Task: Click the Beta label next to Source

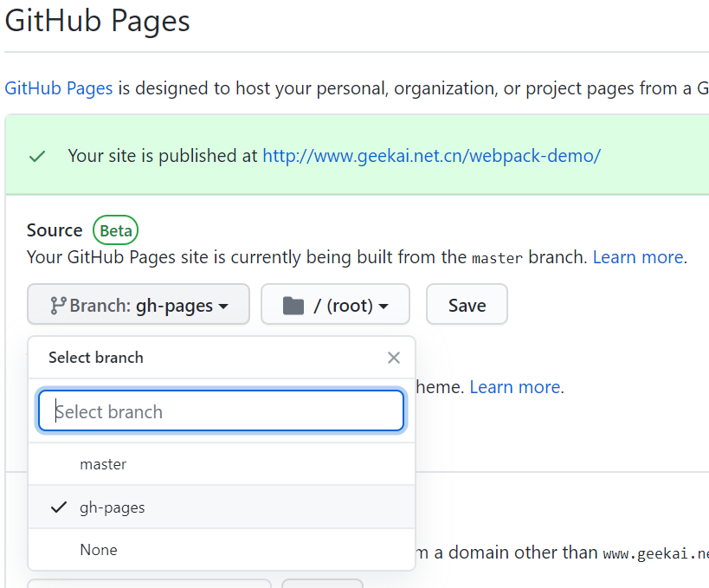Action: [x=115, y=230]
